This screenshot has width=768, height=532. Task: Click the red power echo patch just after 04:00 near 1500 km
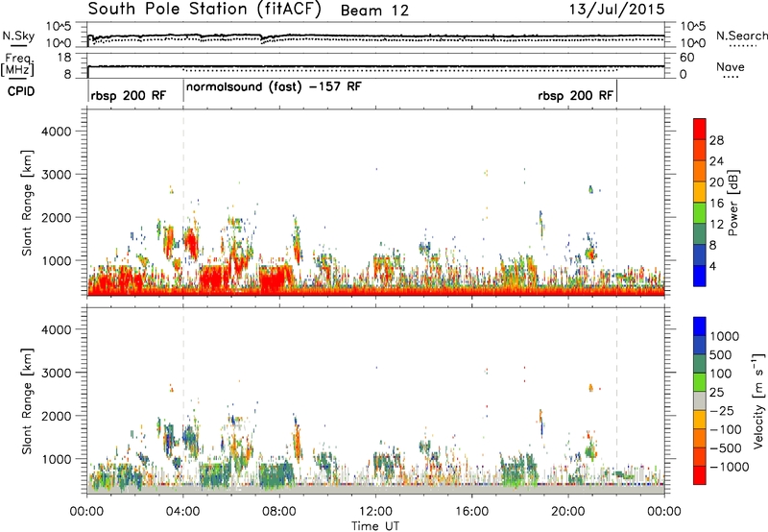(x=191, y=243)
